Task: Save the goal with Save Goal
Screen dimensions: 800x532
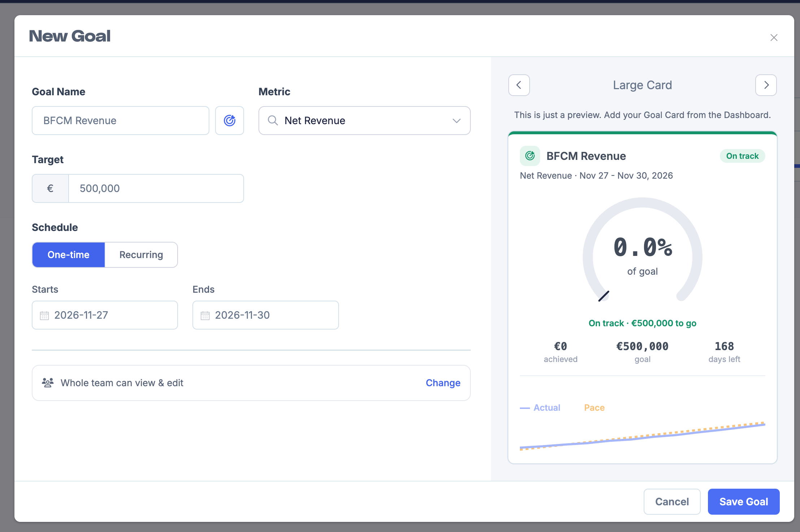Action: (744, 502)
